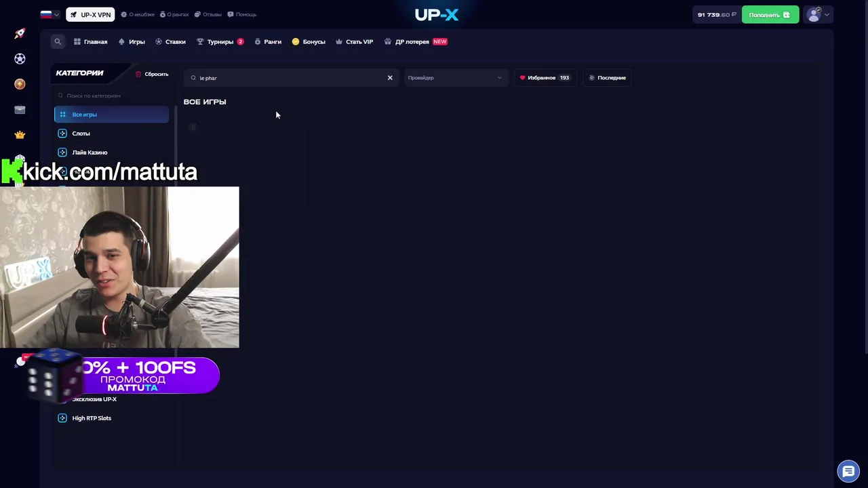Expand the profile menu chevron
The image size is (868, 488).
[x=827, y=15]
